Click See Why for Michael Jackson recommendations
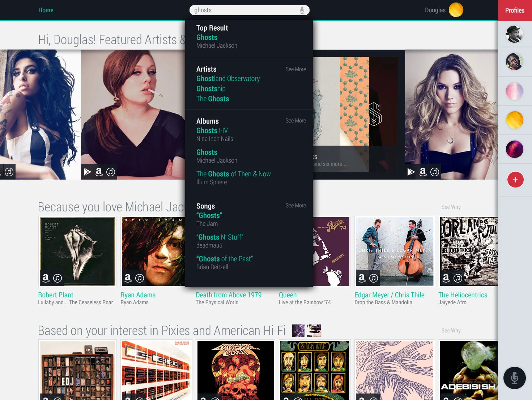 (x=451, y=207)
